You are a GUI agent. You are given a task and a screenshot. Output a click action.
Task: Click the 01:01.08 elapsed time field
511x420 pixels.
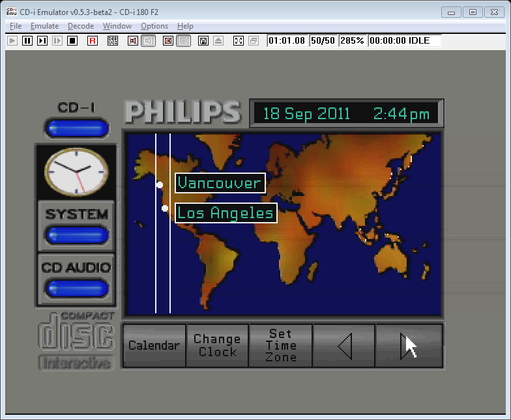(287, 40)
